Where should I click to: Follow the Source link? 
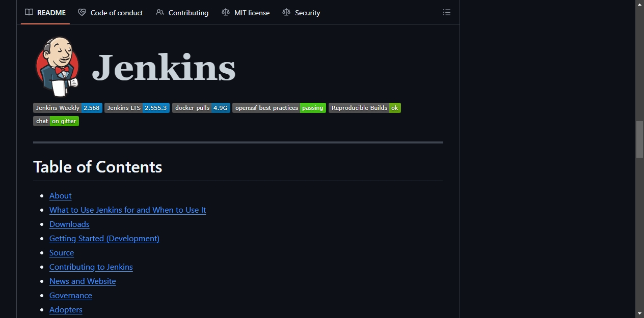(62, 253)
